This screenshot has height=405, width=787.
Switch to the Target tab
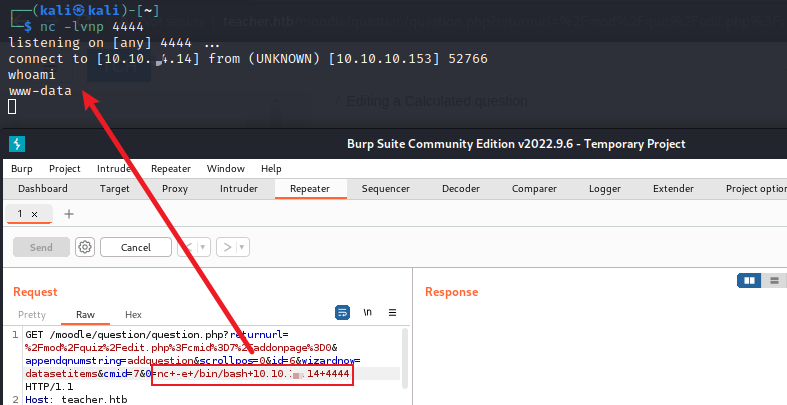click(x=114, y=189)
